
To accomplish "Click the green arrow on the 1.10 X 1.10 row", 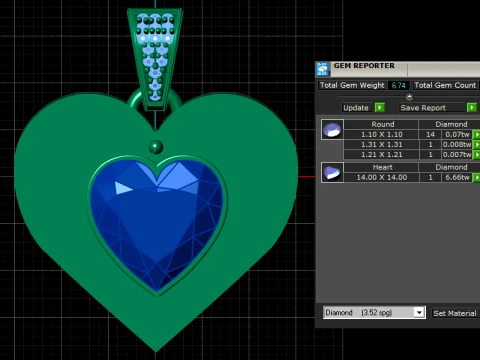I will 477,135.
